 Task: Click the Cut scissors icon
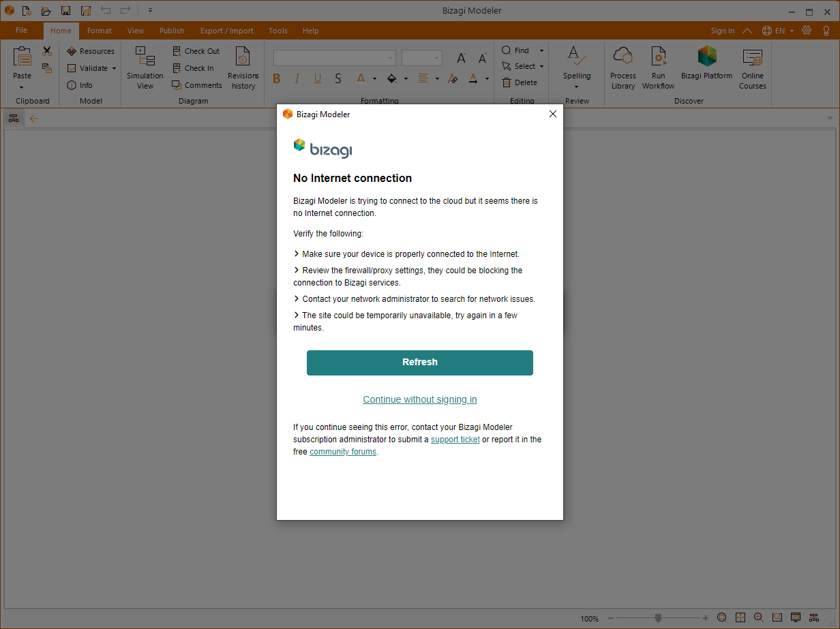coord(47,51)
